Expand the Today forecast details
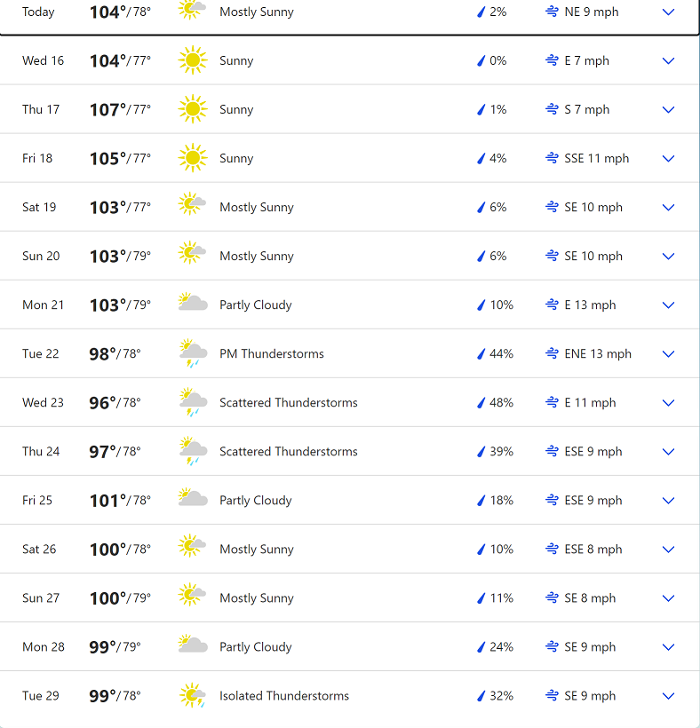This screenshot has height=728, width=700. pos(668,12)
